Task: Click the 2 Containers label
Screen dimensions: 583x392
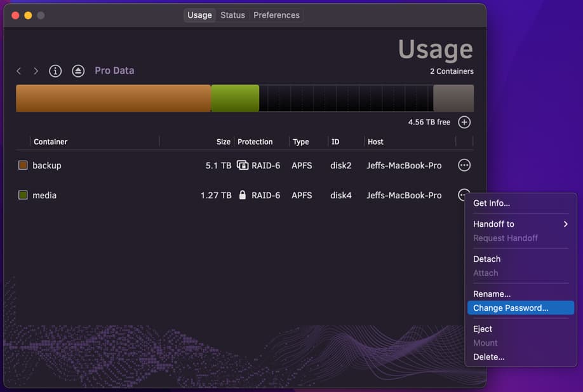Action: (x=452, y=71)
